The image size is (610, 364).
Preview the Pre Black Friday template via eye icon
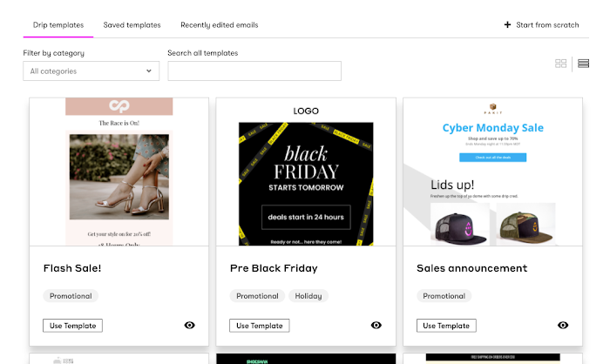pyautogui.click(x=376, y=325)
